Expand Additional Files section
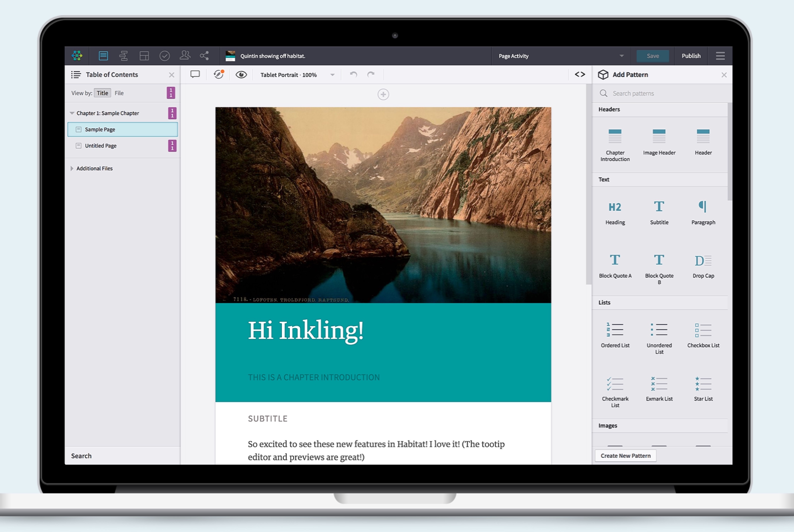Screen dimensions: 794x532 pyautogui.click(x=72, y=168)
